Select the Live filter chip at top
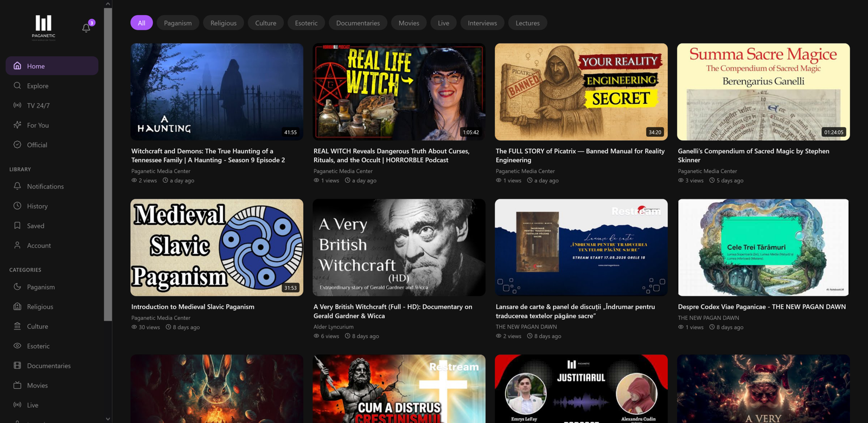 (444, 23)
